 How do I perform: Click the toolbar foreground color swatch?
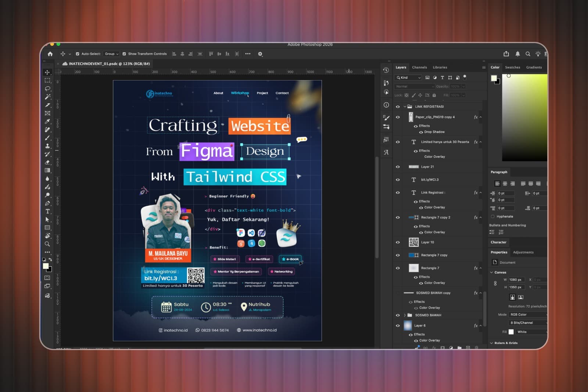(x=46, y=266)
